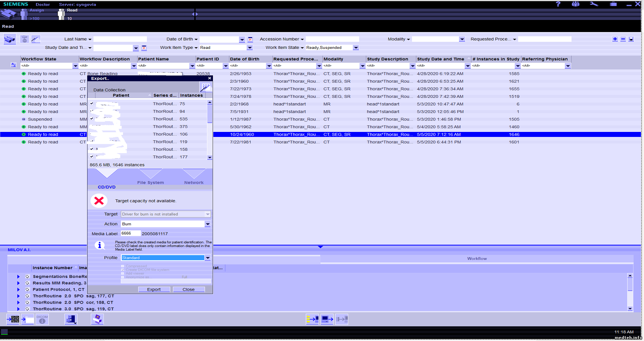Click the archive cabinet icon in bottom toolbar
644x341 pixels.
pyautogui.click(x=71, y=319)
